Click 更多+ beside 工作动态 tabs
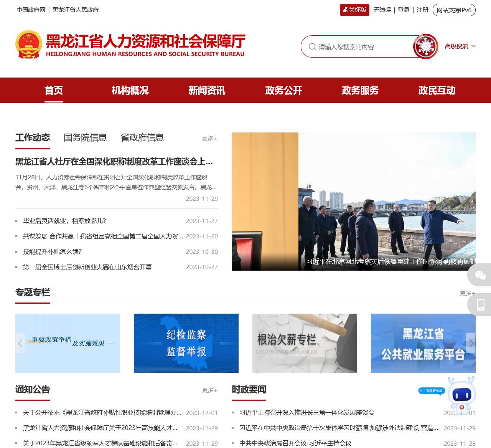The width and height of the screenshot is (491, 448). click(x=210, y=138)
